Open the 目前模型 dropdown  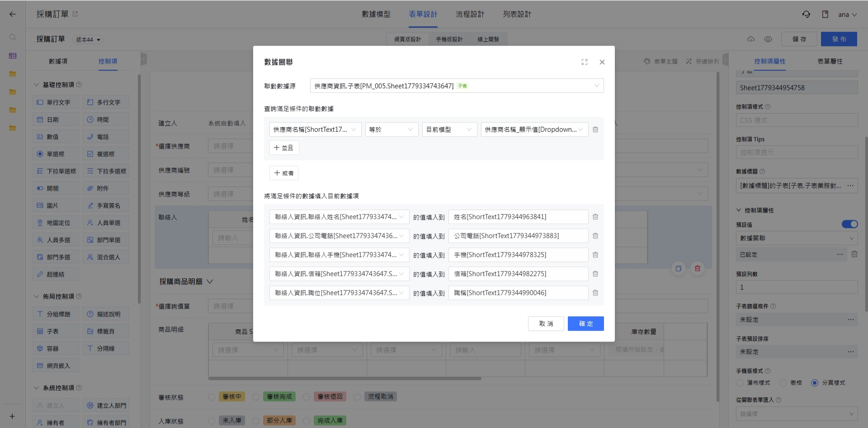449,129
